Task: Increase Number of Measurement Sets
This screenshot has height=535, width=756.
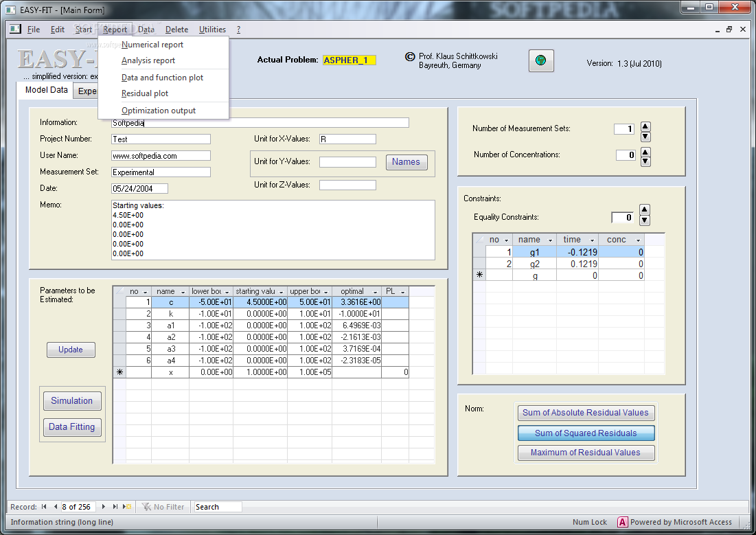Action: tap(645, 127)
